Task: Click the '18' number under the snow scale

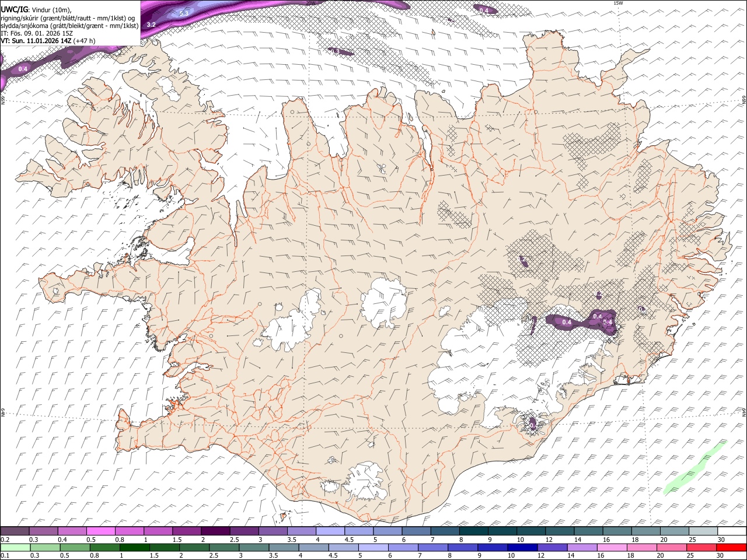Action: pyautogui.click(x=635, y=540)
